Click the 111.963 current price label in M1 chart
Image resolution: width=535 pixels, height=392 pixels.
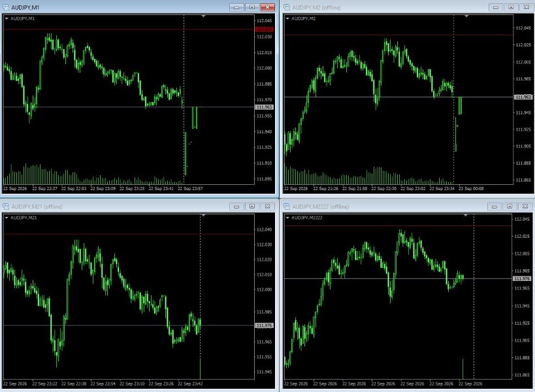pyautogui.click(x=265, y=107)
